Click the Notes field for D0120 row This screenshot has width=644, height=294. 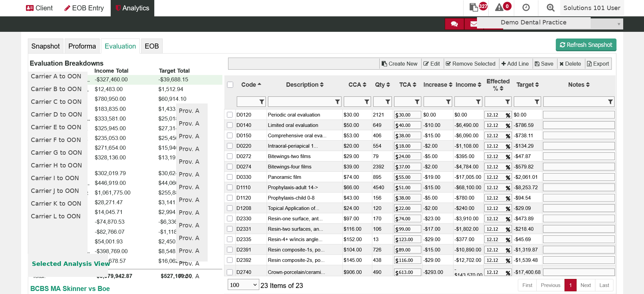coord(579,115)
